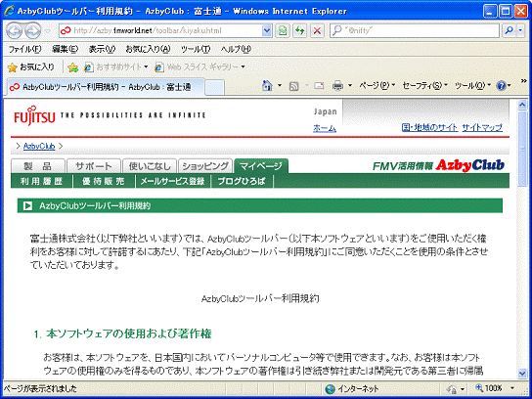Open the recent pages dropdown beside Forward
Screen dimensions: 532x399
[48, 31]
